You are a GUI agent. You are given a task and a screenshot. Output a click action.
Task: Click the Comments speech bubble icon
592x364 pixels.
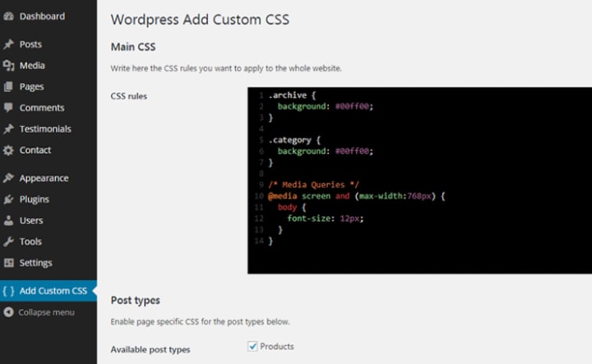click(x=9, y=108)
